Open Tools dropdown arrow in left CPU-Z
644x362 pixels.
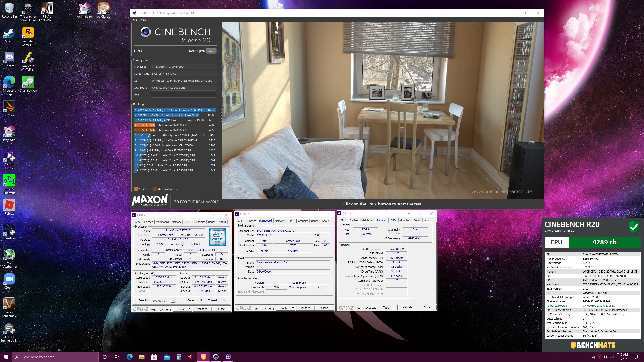click(190, 309)
